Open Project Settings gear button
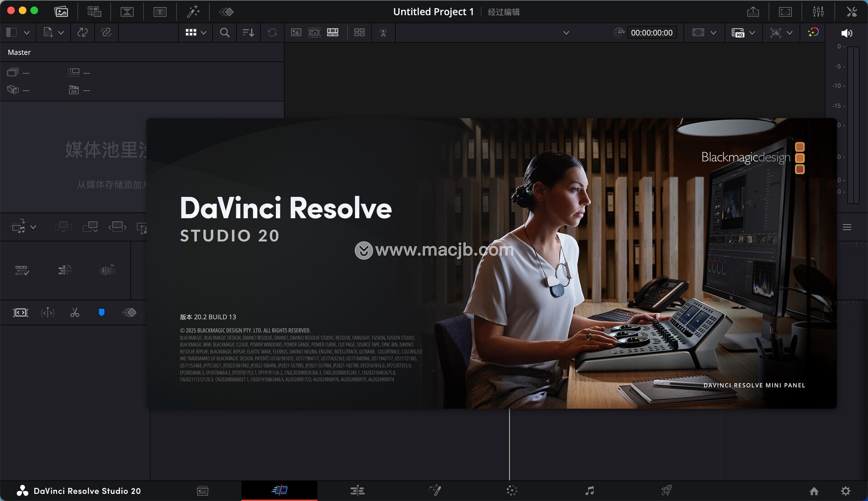Image resolution: width=868 pixels, height=501 pixels. (x=846, y=491)
